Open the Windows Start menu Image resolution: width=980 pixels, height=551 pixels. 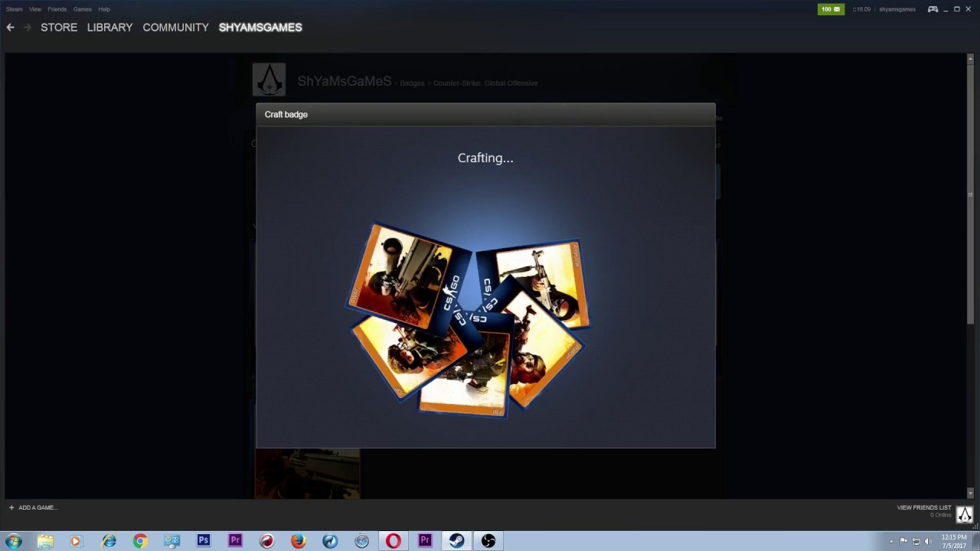point(13,541)
